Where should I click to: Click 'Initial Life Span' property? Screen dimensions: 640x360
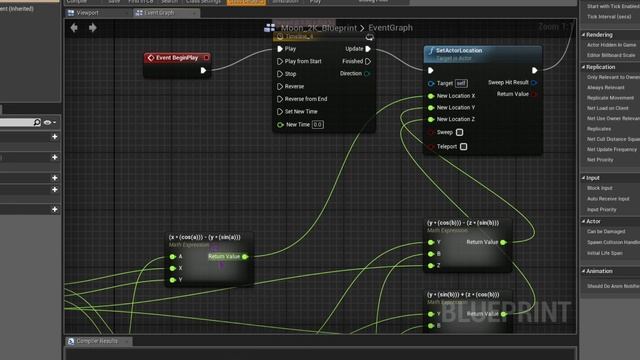(x=605, y=253)
